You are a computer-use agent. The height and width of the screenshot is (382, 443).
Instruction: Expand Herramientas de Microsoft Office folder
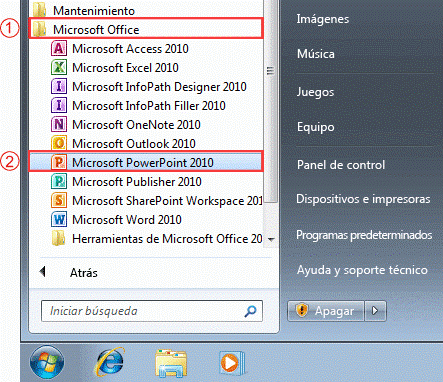tap(157, 239)
